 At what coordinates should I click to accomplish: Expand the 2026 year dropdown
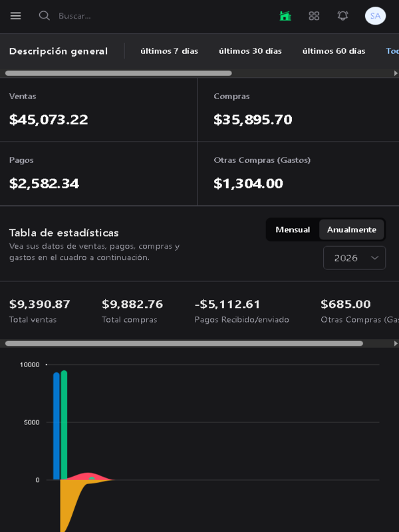point(354,258)
